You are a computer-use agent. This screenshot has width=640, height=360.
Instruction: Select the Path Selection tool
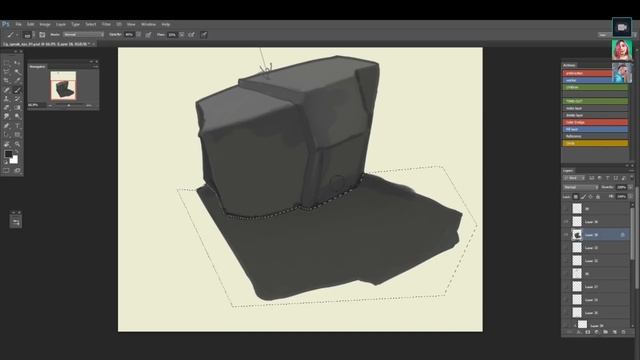(x=7, y=135)
